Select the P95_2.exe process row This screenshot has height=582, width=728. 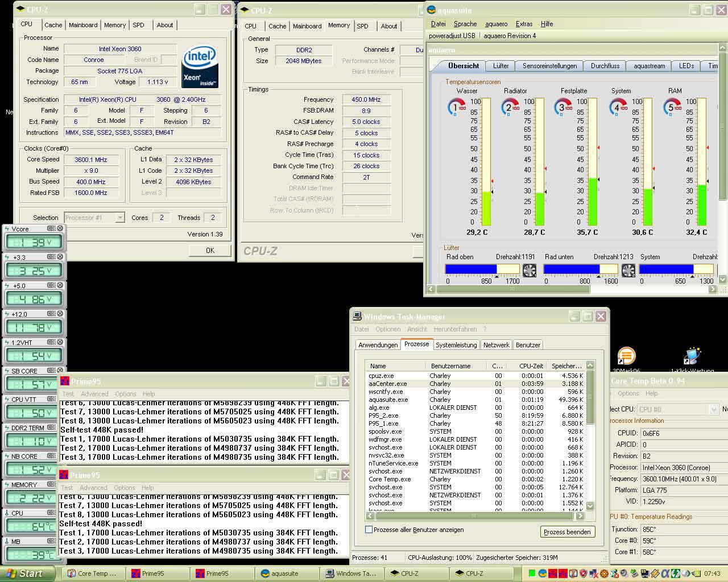[475, 415]
